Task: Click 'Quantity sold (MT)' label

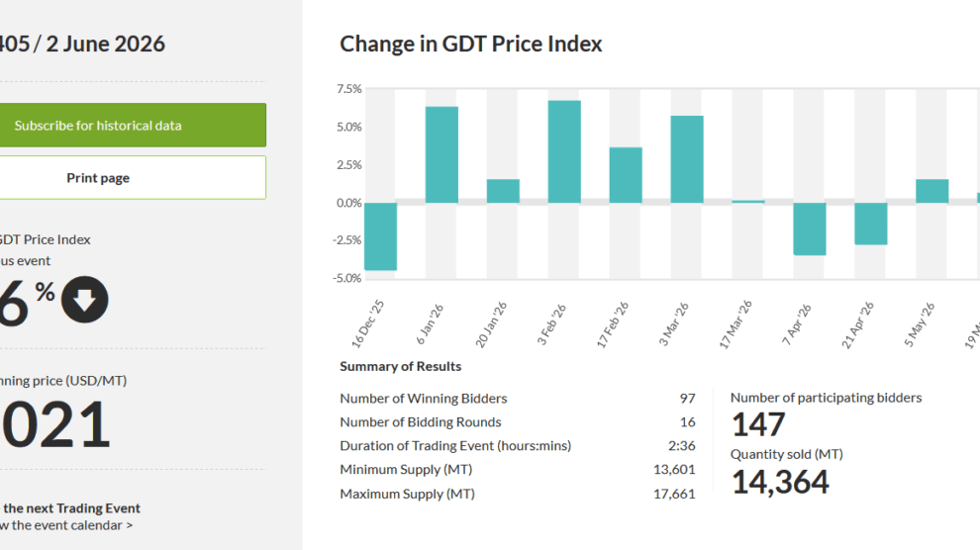Action: tap(786, 454)
